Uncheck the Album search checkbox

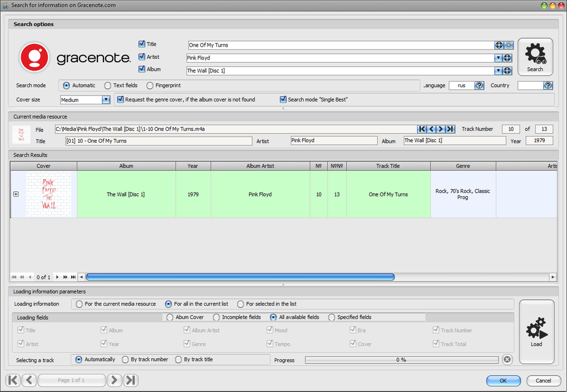[142, 69]
